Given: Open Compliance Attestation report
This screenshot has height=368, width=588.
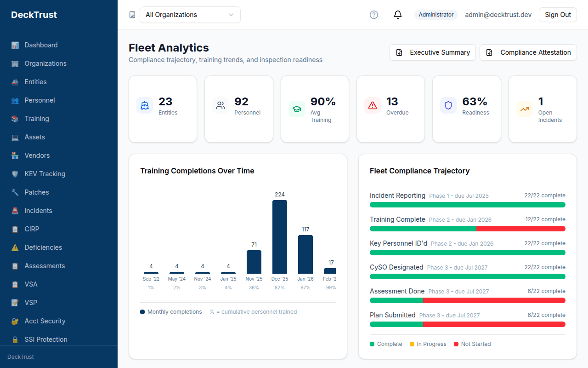Looking at the screenshot, I should click(528, 52).
